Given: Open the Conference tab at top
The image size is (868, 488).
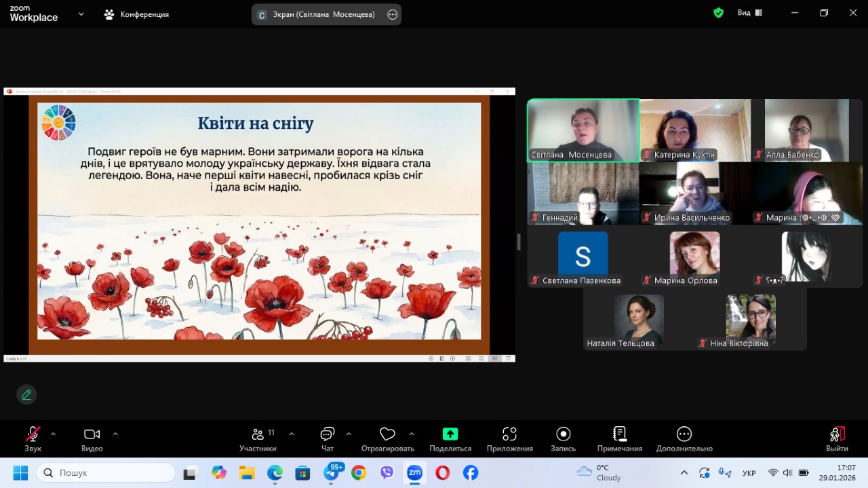Looking at the screenshot, I should (136, 14).
